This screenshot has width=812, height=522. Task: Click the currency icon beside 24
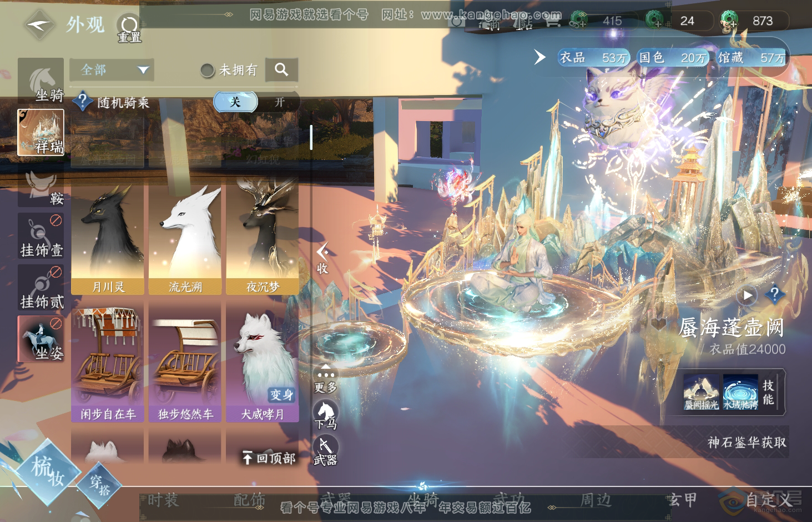pyautogui.click(x=655, y=21)
